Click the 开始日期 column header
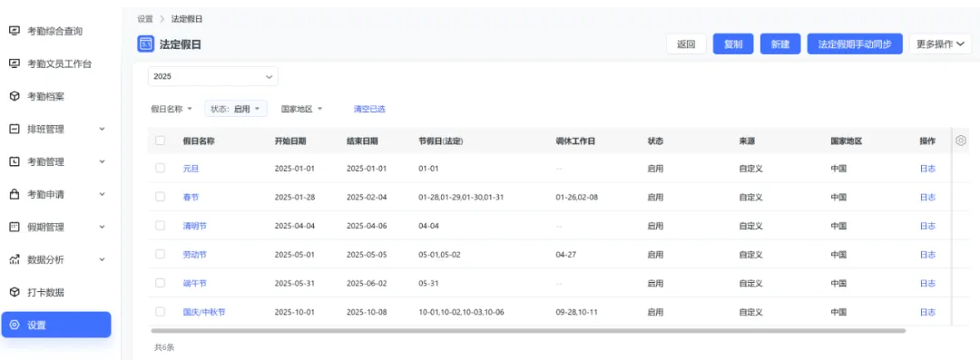 tap(290, 141)
